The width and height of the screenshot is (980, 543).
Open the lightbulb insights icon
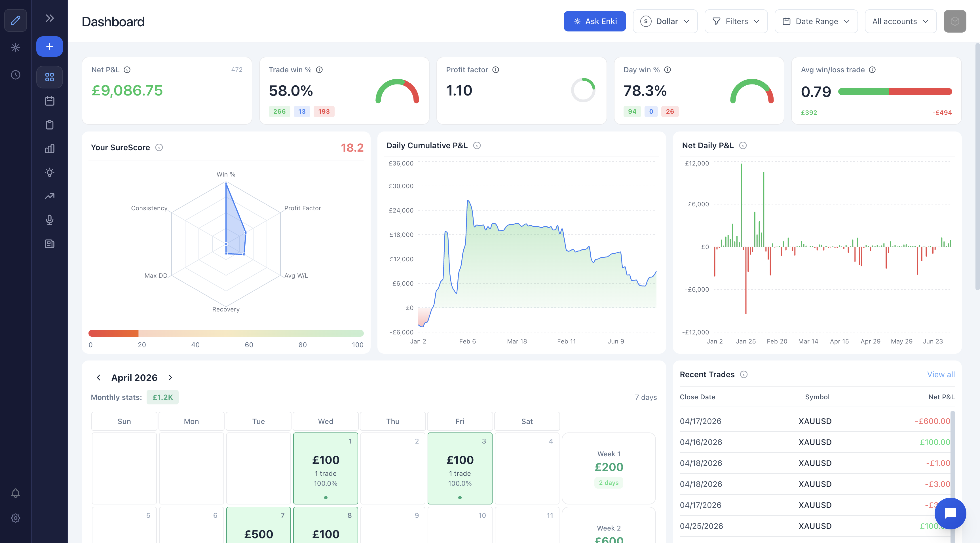49,172
